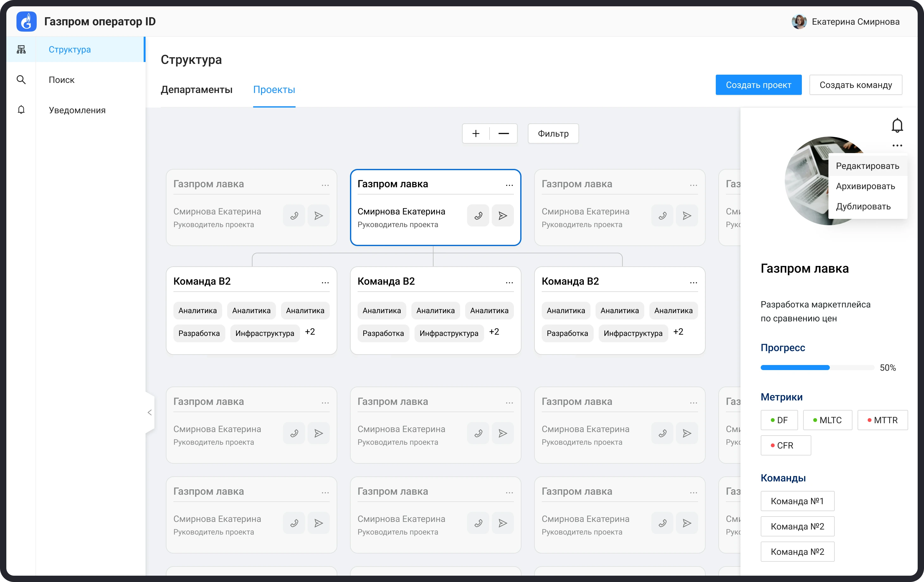Send a message from the highlighted Газпром лавка card
The height and width of the screenshot is (582, 924).
[503, 216]
